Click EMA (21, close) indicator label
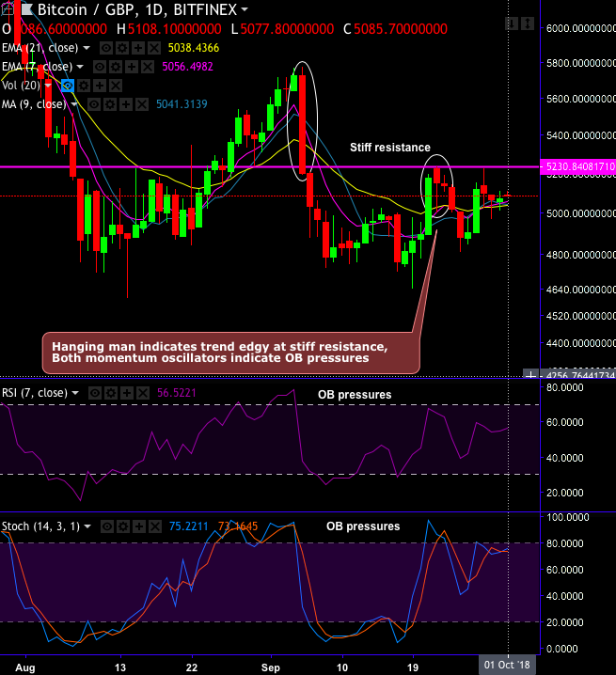Viewport: 616px width, 675px height. coord(40,48)
